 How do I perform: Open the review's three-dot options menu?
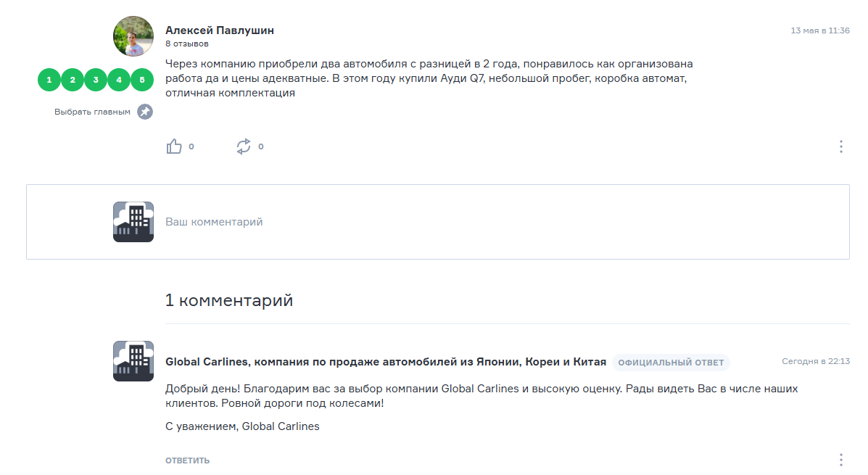click(841, 146)
